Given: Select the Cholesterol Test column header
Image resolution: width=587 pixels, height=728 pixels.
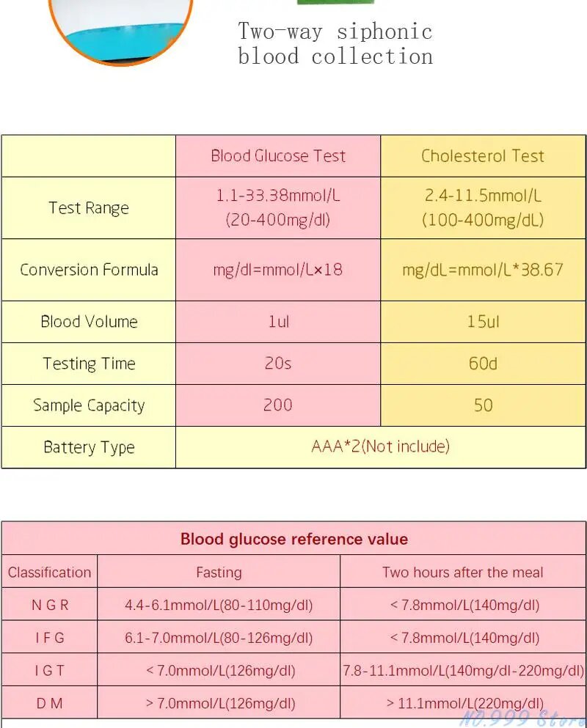Looking at the screenshot, I should click(x=483, y=156).
